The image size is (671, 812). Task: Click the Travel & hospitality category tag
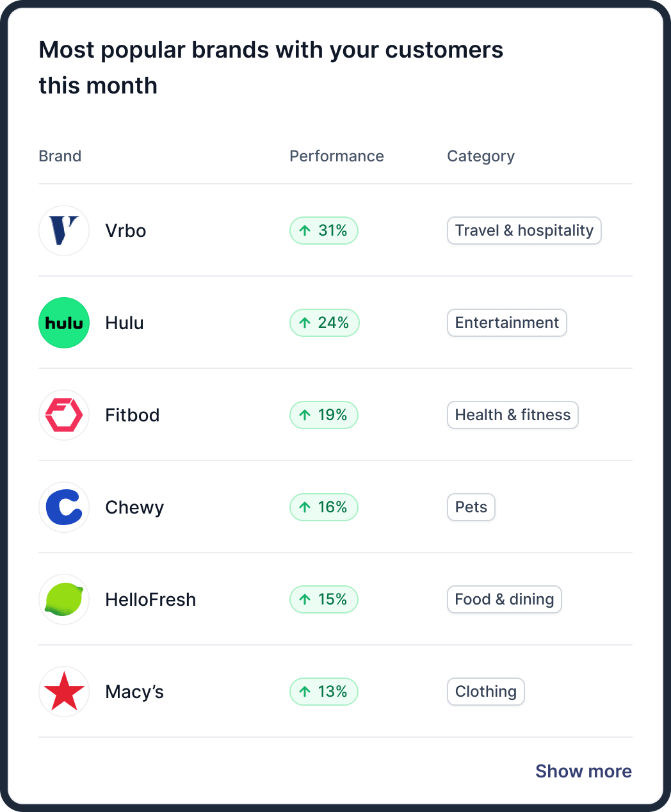[x=524, y=231]
